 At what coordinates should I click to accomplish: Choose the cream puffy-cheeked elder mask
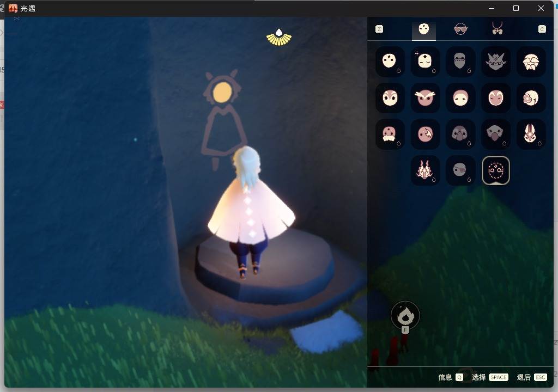click(531, 61)
